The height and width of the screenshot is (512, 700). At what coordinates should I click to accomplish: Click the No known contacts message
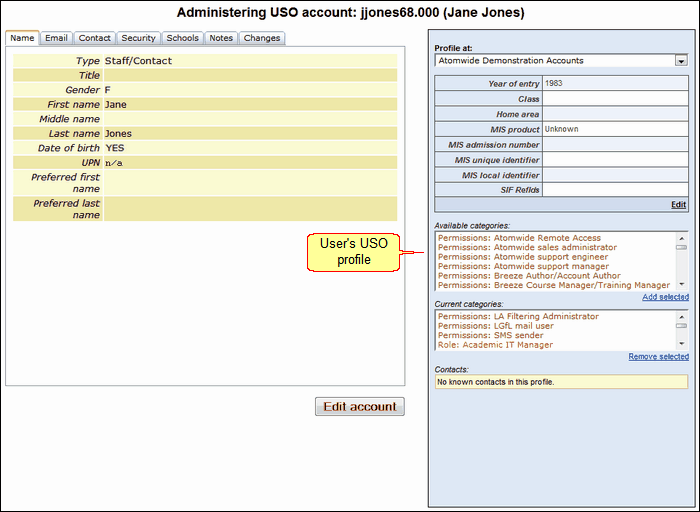click(496, 382)
